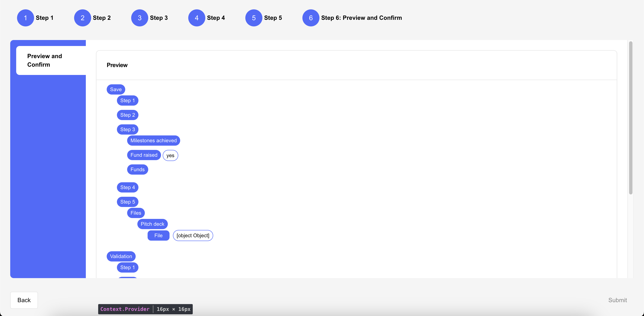Click the Submit button
Screen dimensions: 644x316
pos(617,300)
